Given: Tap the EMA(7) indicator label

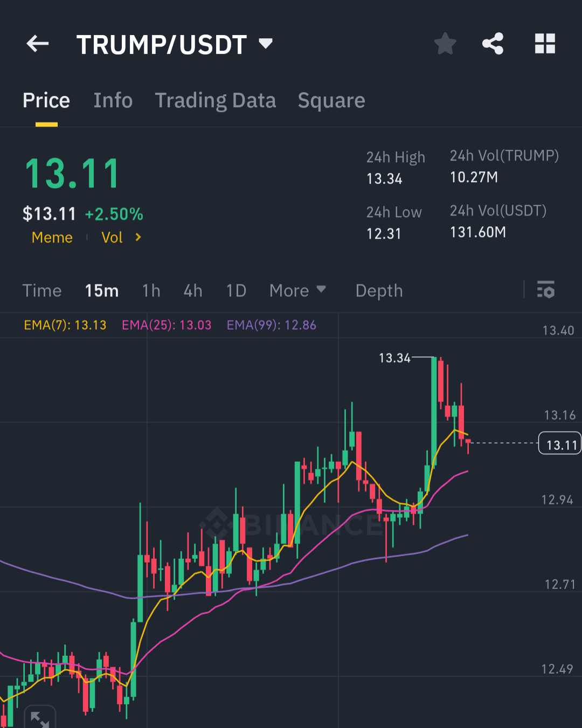Looking at the screenshot, I should 65,325.
